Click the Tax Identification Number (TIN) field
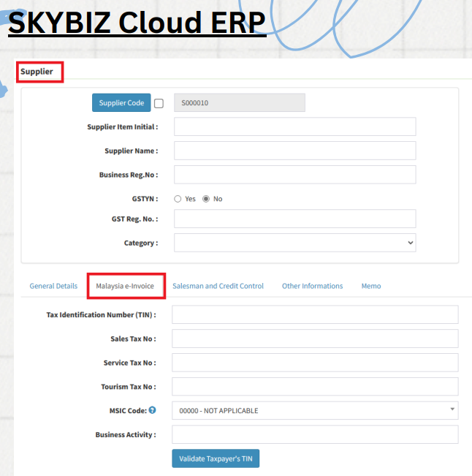The width and height of the screenshot is (472, 476). point(314,314)
